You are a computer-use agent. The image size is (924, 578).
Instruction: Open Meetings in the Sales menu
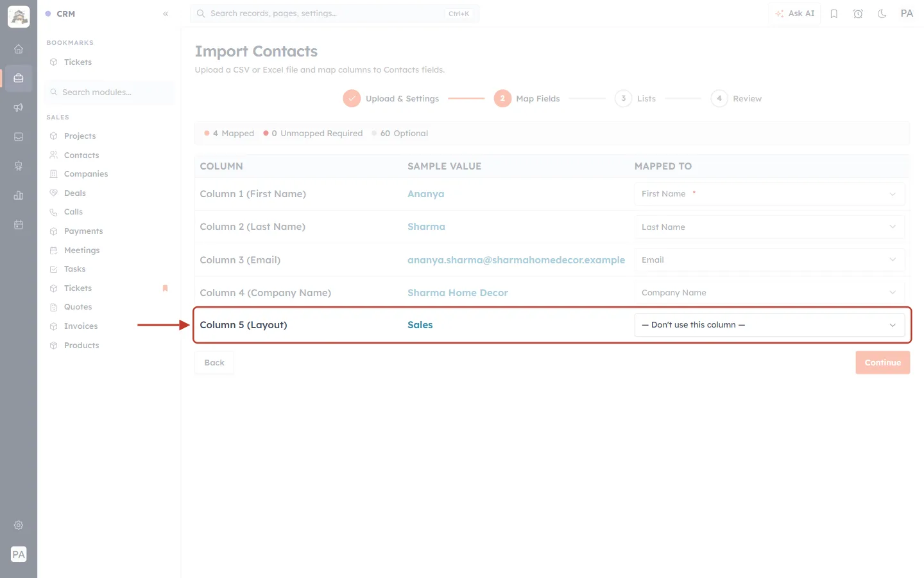tap(81, 250)
